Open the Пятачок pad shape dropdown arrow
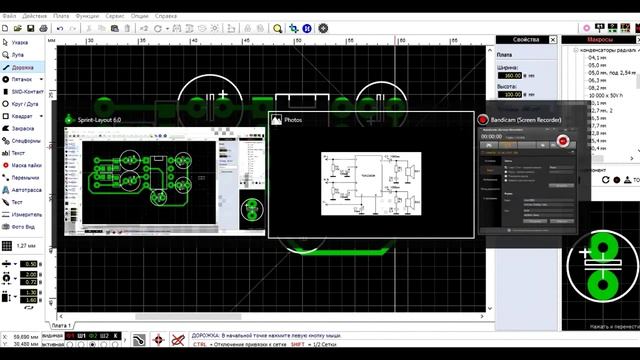The height and width of the screenshot is (360, 640). pos(41,79)
